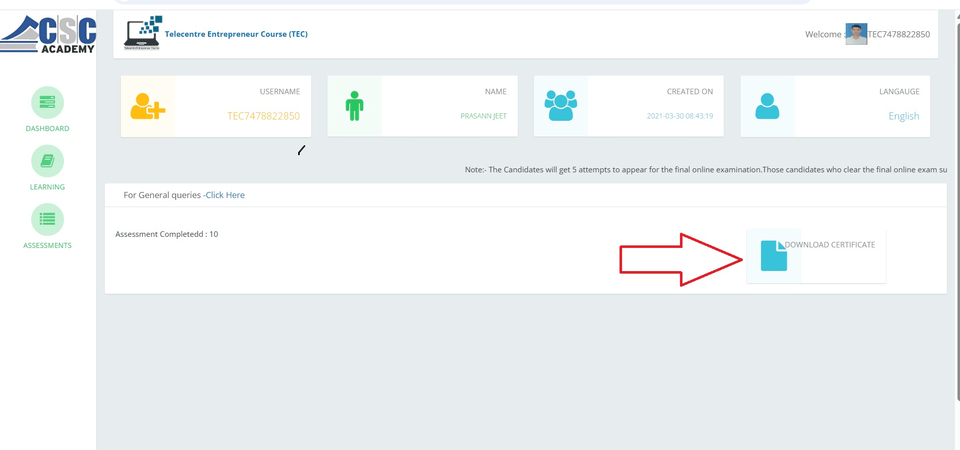Viewport: 960px width, 450px height.
Task: Click the Telecentre Entrepreneur Course laptop logo
Action: (143, 33)
